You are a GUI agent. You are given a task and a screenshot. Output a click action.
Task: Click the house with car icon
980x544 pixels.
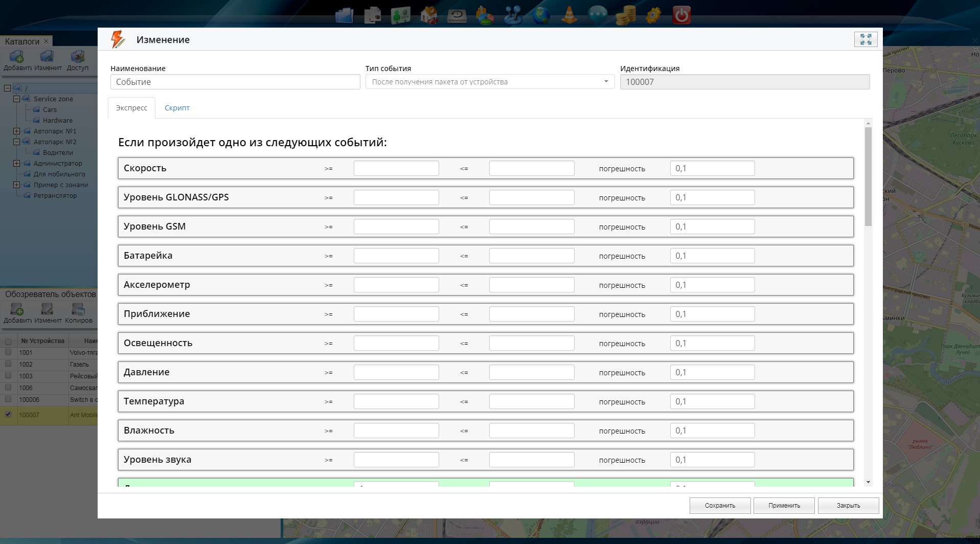click(428, 15)
